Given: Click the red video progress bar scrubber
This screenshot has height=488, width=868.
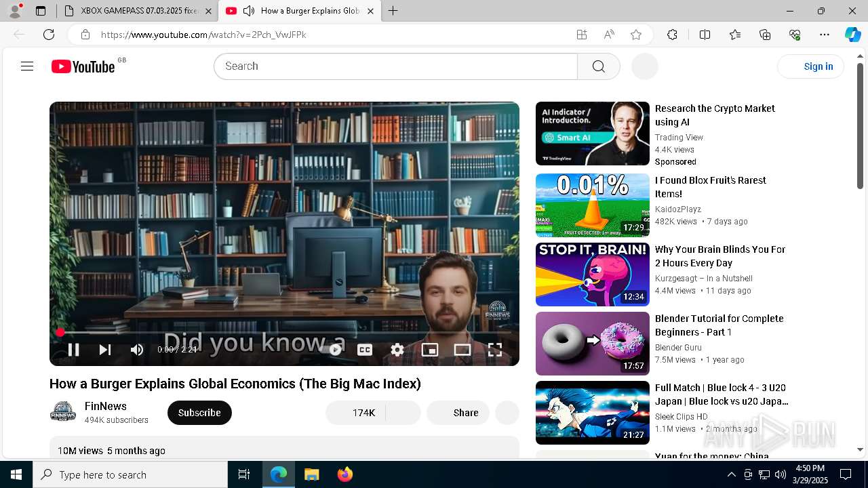Looking at the screenshot, I should tap(60, 332).
